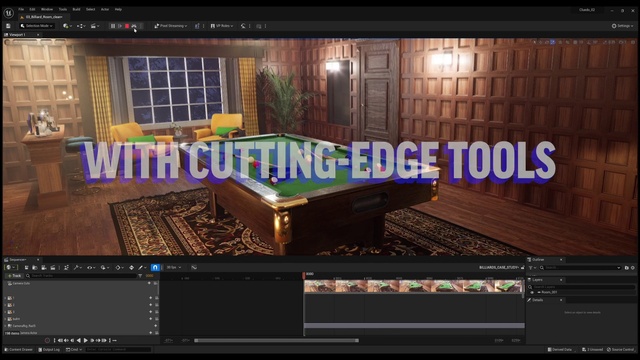The height and width of the screenshot is (360, 640).
Task: Open the Selection Mode dropdown
Action: pos(36,26)
